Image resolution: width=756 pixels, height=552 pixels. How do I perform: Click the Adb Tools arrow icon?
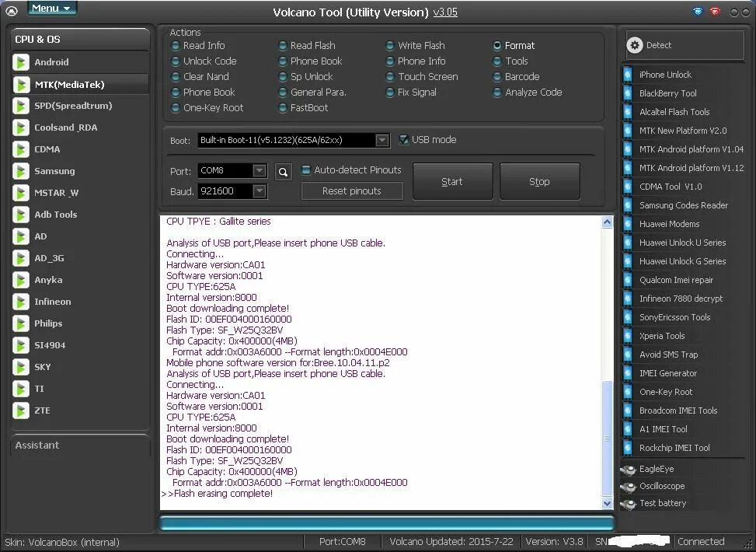21,215
